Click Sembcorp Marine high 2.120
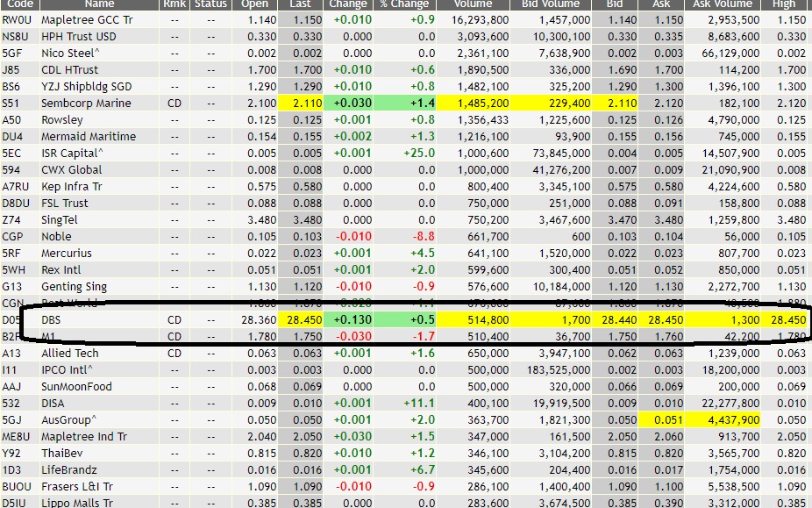The height and width of the screenshot is (508, 812). coord(791,104)
